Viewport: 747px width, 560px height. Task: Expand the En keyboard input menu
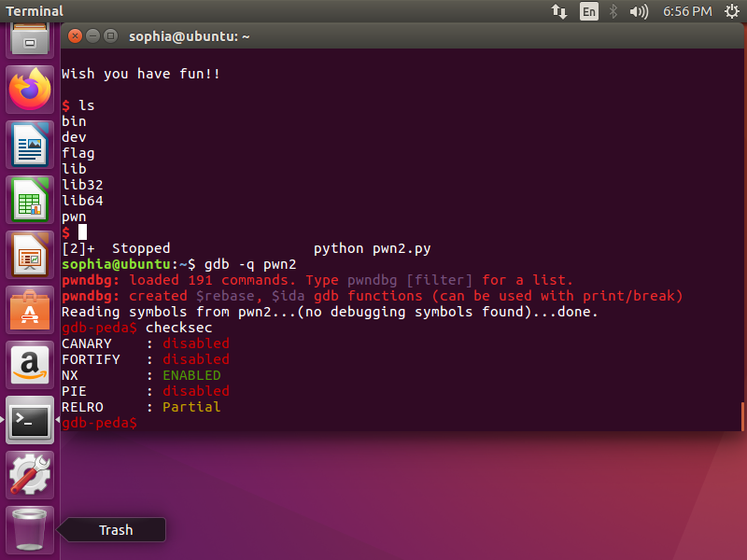588,11
